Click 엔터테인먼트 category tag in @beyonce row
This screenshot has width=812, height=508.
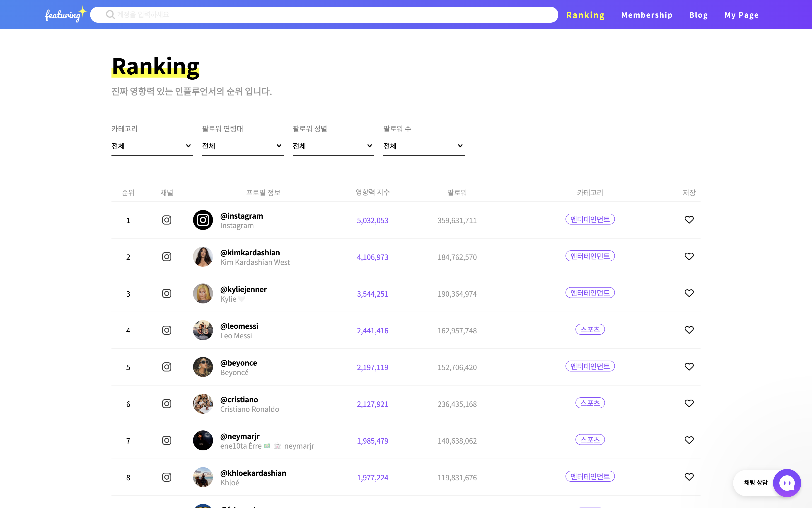click(590, 366)
